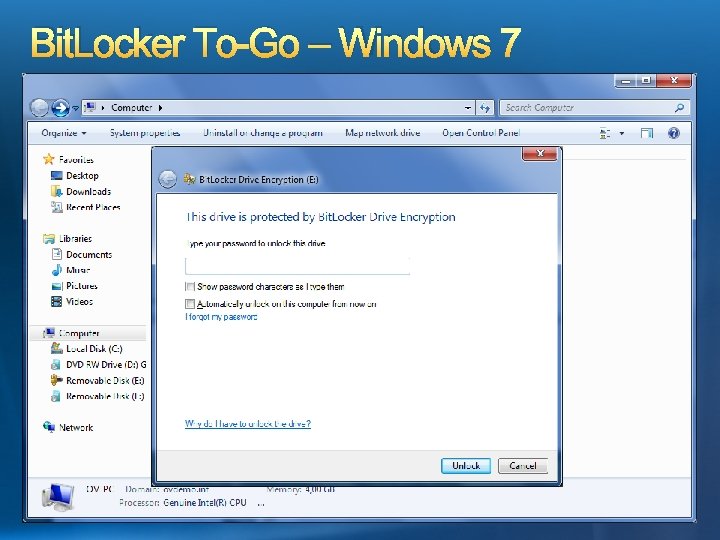Expand the arrow after Computer in address bar
This screenshot has width=720, height=540.
click(160, 108)
